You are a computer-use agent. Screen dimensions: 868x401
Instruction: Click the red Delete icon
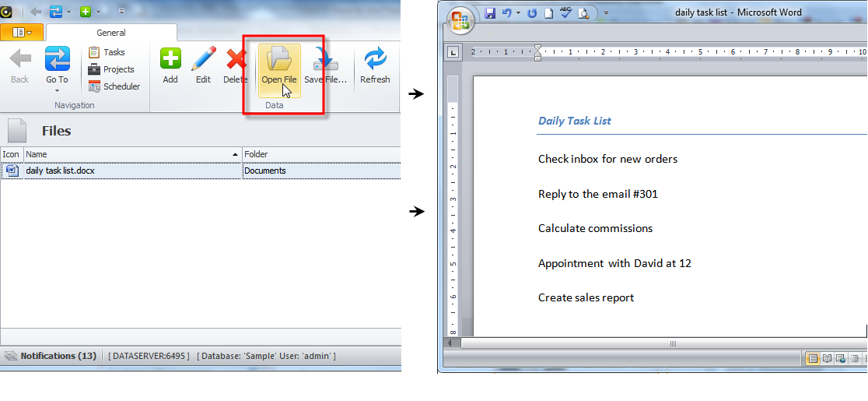[x=236, y=65]
